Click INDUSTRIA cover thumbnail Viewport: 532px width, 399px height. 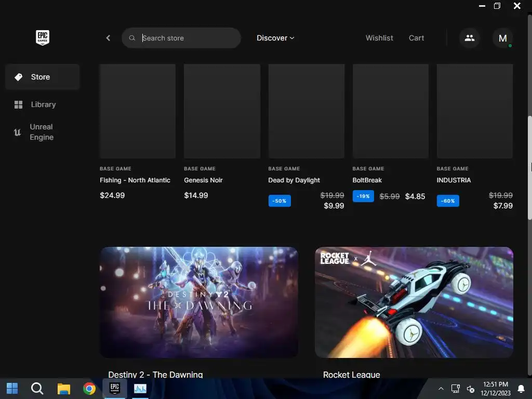(x=475, y=111)
